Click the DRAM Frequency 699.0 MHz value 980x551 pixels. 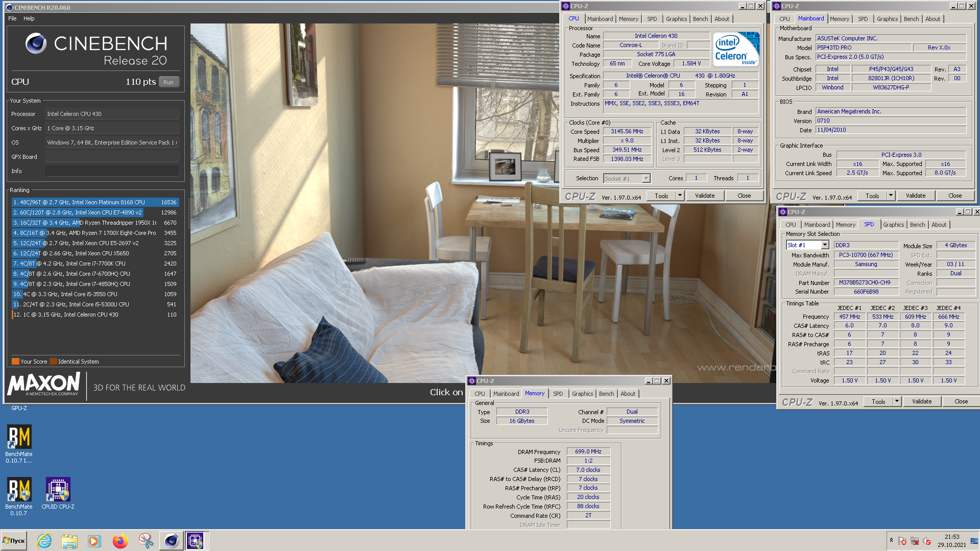pyautogui.click(x=588, y=451)
